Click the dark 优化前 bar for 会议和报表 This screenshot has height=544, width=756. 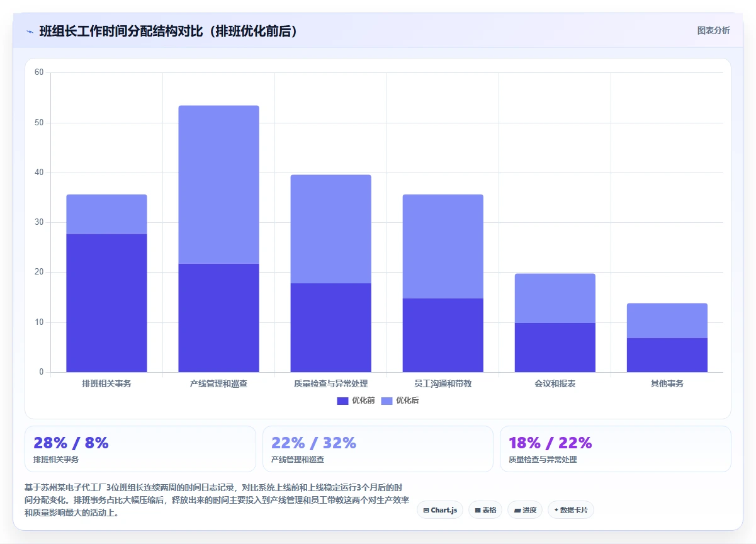555,348
